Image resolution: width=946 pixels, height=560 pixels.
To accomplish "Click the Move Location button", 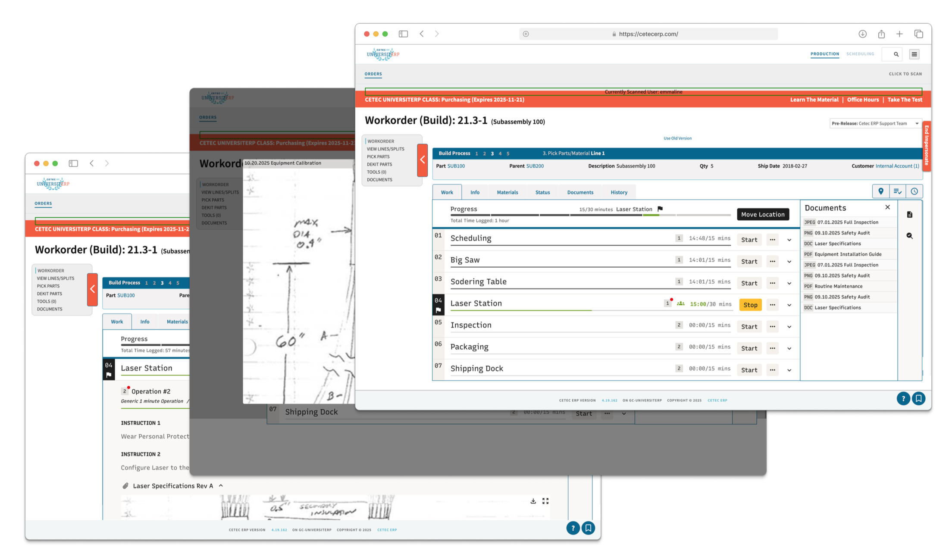I will [x=762, y=214].
